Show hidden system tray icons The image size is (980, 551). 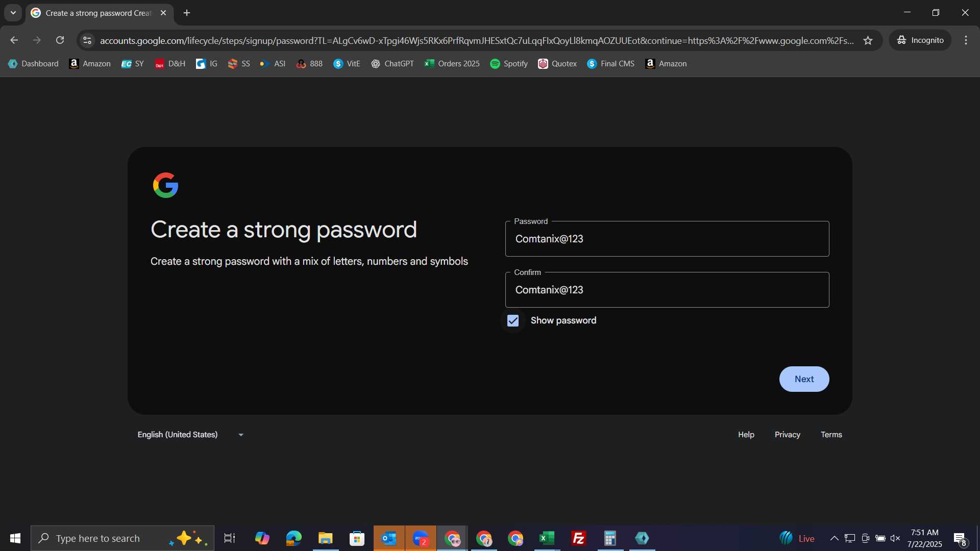[x=834, y=538]
